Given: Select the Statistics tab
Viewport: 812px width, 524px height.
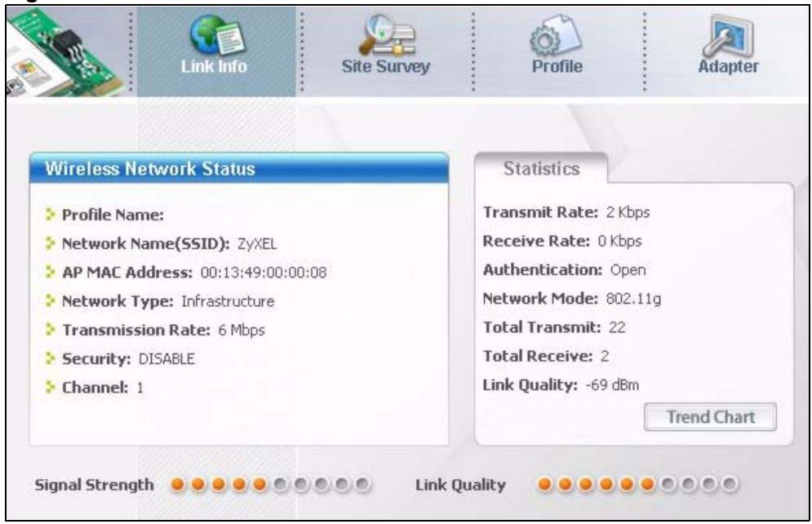Looking at the screenshot, I should (x=541, y=169).
